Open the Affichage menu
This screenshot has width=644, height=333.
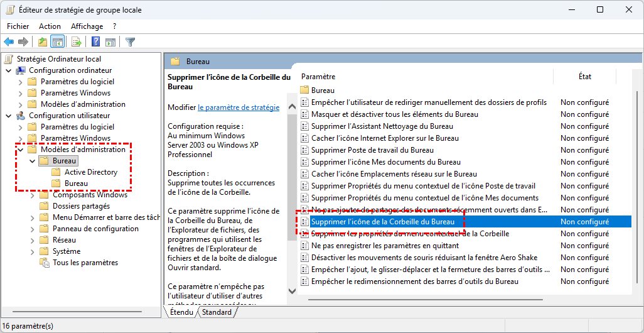point(87,26)
